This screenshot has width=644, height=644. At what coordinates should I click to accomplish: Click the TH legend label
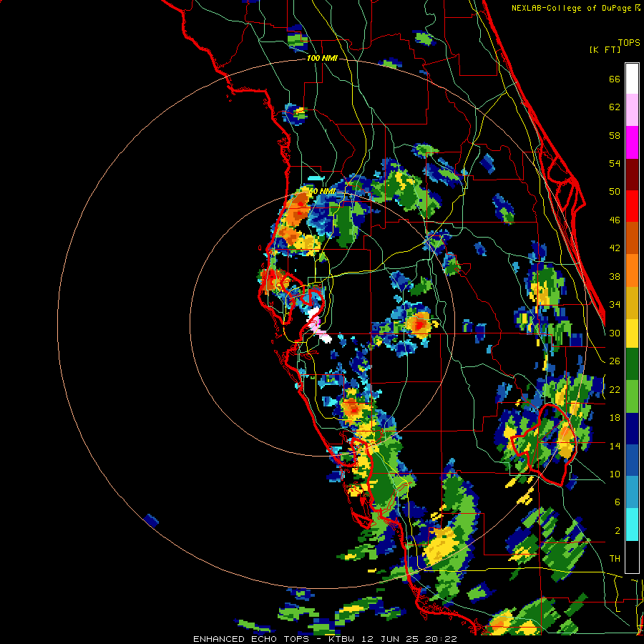click(615, 559)
